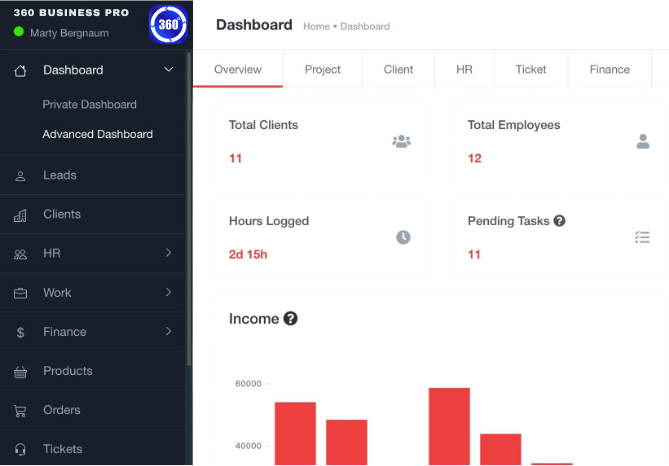
Task: Click the 360 logo icon
Action: point(168,24)
